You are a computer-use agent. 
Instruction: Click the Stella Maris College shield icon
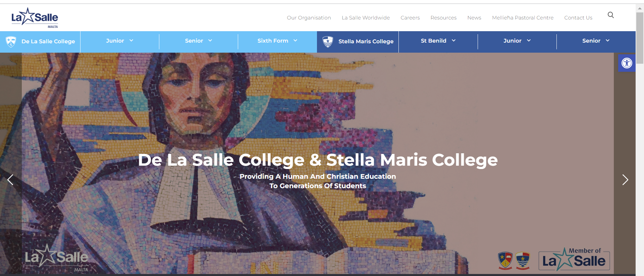328,42
